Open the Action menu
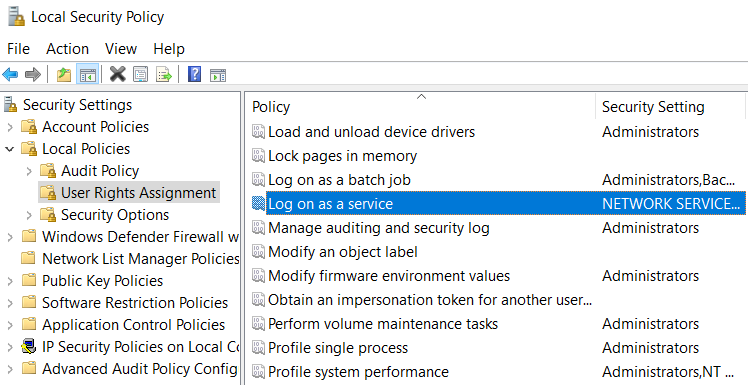 click(67, 49)
